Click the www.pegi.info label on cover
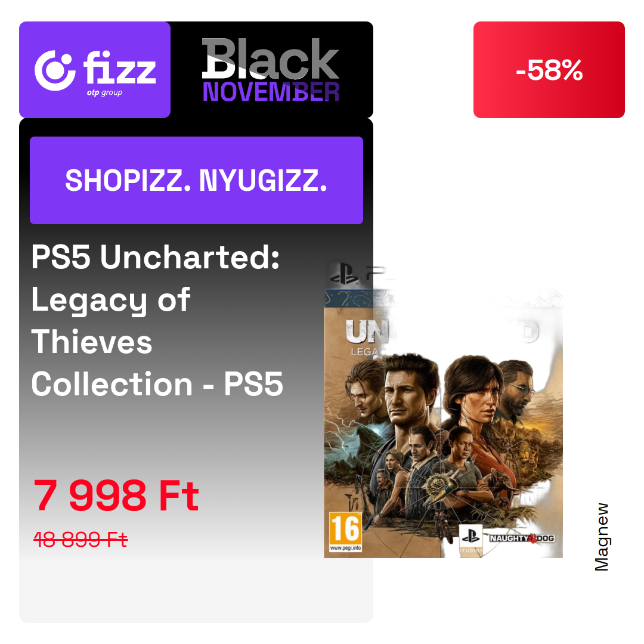Viewport: 644px width, 644px height. (x=345, y=548)
